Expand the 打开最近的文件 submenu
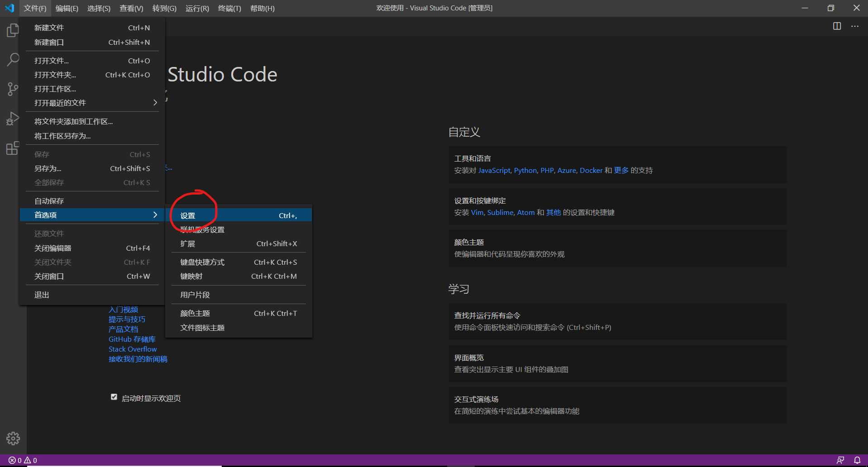This screenshot has width=868, height=467. [92, 103]
